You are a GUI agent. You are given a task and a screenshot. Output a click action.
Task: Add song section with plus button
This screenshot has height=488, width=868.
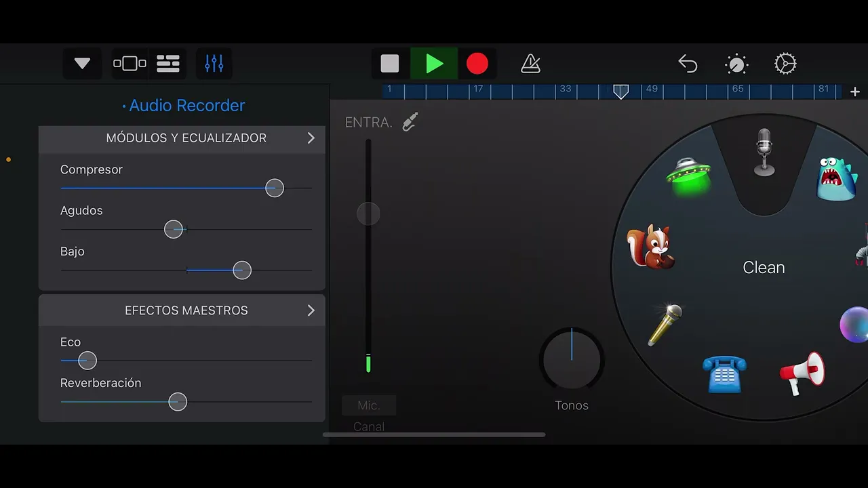[855, 91]
